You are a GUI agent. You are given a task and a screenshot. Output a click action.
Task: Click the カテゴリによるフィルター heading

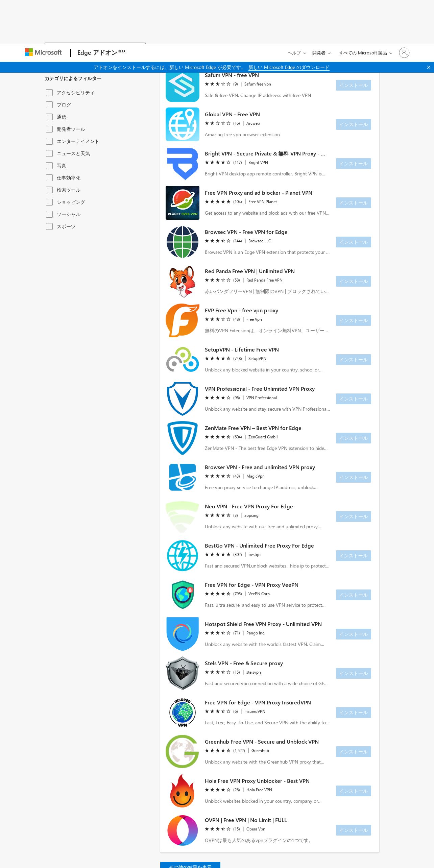pos(73,78)
